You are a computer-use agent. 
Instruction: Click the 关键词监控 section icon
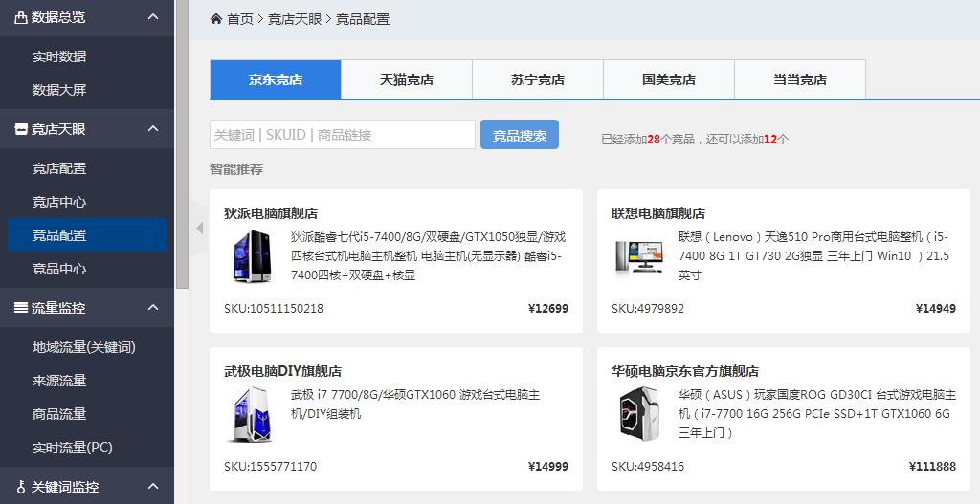click(x=21, y=487)
